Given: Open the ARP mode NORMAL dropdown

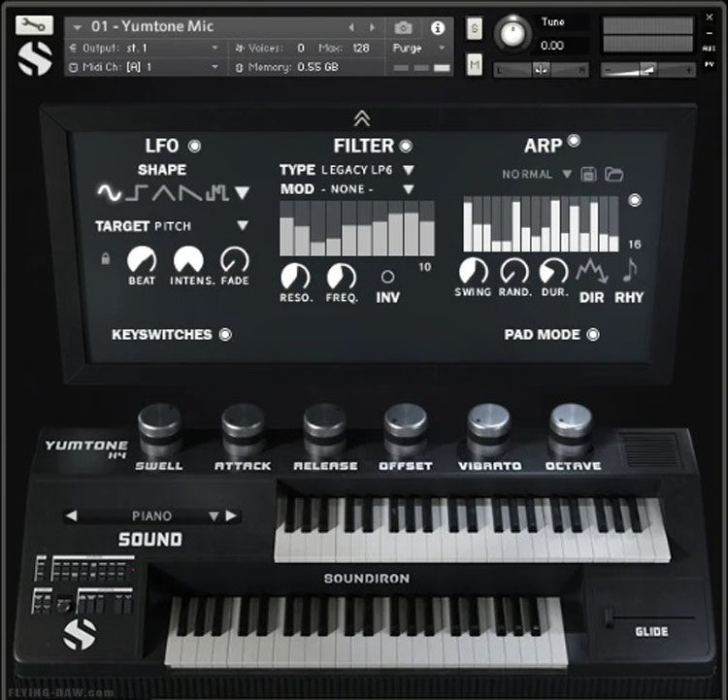Looking at the screenshot, I should [x=567, y=174].
